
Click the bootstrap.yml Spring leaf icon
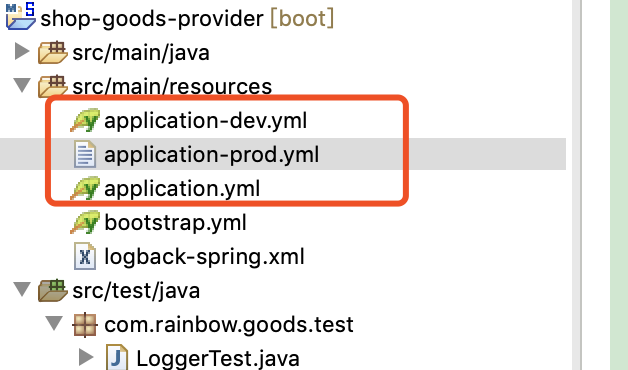click(85, 222)
